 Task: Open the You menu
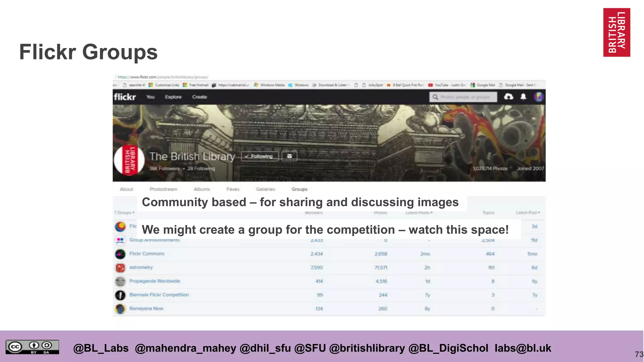coord(150,97)
